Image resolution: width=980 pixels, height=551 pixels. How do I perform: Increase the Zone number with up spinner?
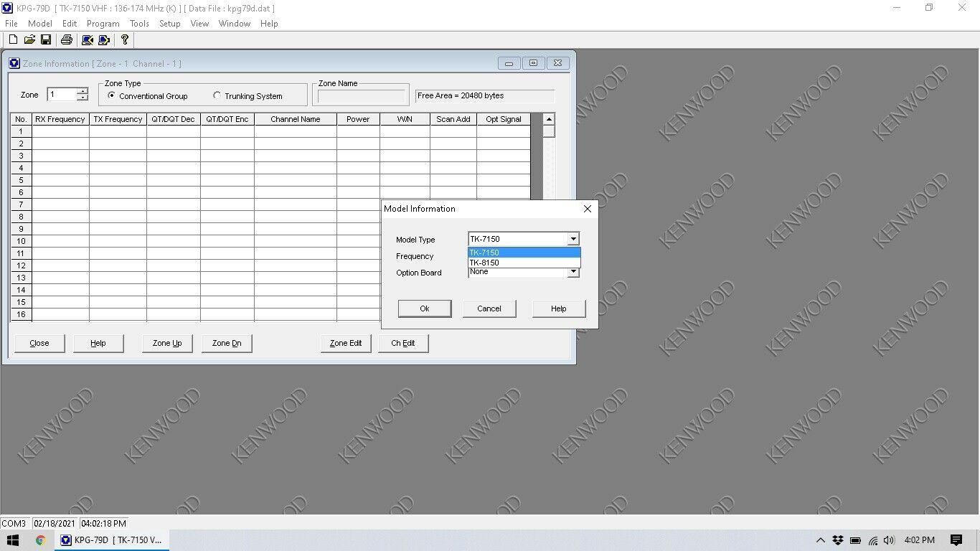point(83,91)
